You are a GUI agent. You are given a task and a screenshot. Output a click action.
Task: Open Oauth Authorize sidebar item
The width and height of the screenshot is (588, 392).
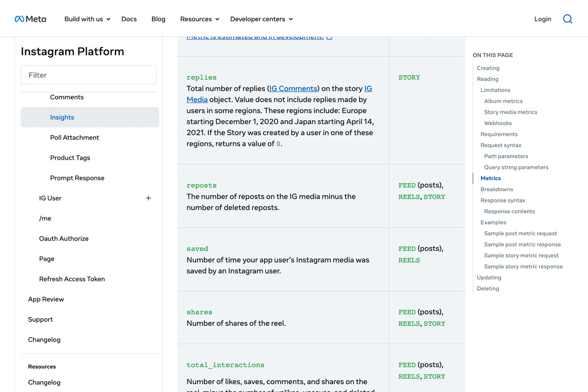tap(64, 239)
